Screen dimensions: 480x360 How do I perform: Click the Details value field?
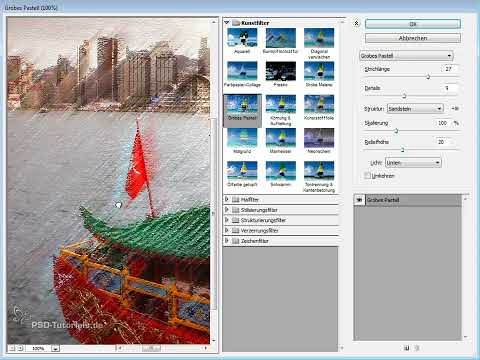pyautogui.click(x=451, y=88)
